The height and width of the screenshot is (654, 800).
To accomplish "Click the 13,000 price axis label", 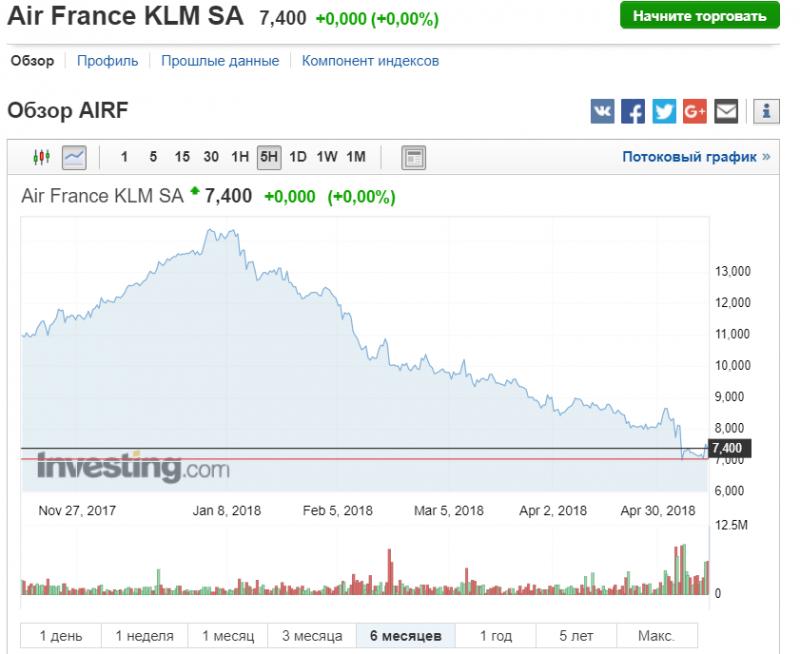I will 733,271.
